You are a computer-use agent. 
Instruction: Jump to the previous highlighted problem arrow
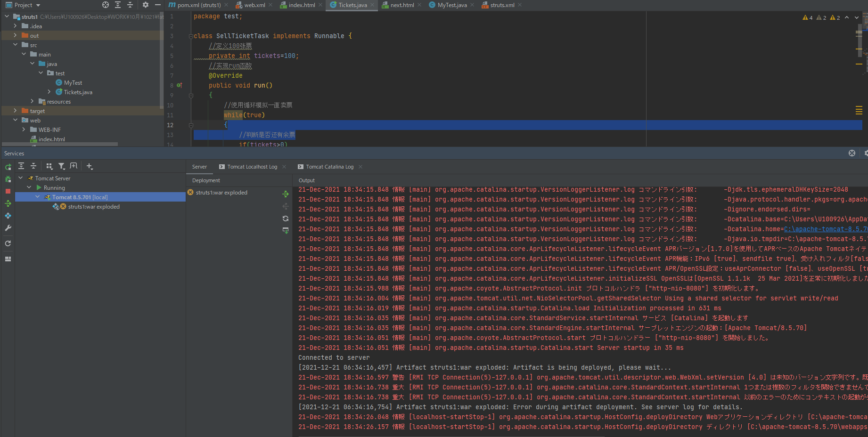(x=847, y=17)
